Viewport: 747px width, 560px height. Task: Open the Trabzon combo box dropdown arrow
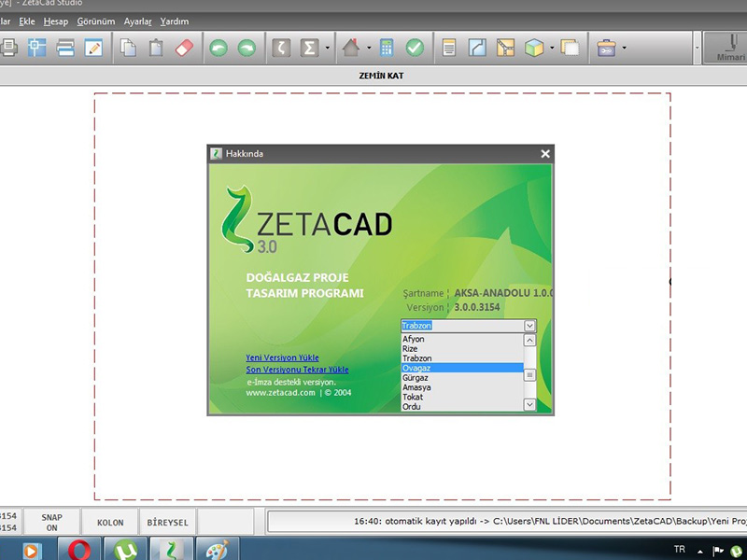(x=529, y=326)
